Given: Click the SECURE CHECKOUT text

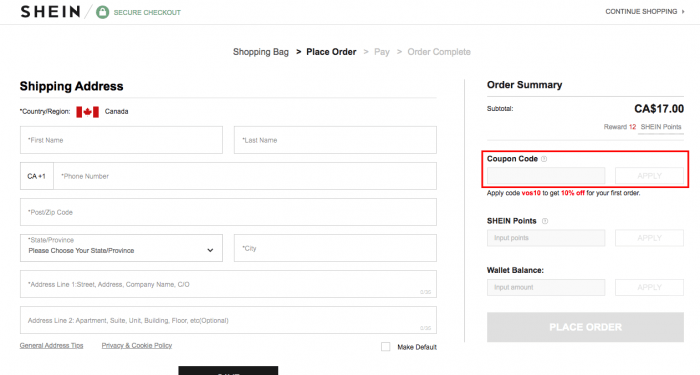Looking at the screenshot, I should coord(147,12).
